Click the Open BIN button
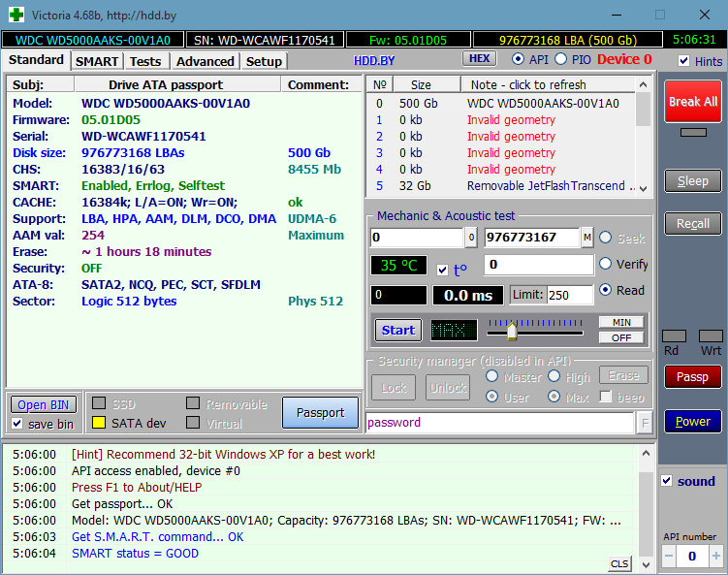728x575 pixels. (x=44, y=405)
